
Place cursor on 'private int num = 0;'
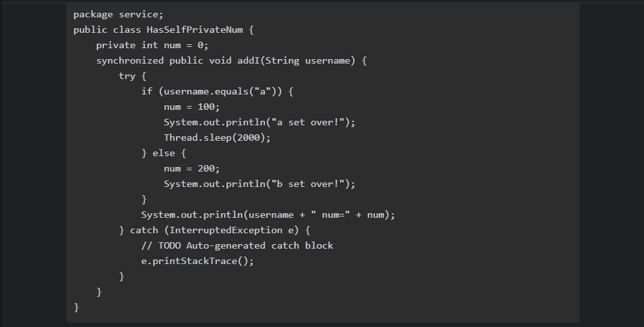[x=152, y=45]
